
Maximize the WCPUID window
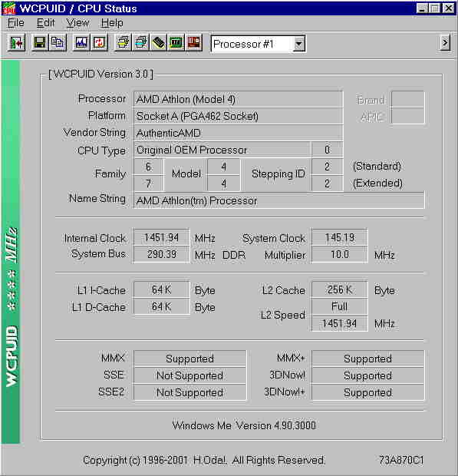(435, 8)
